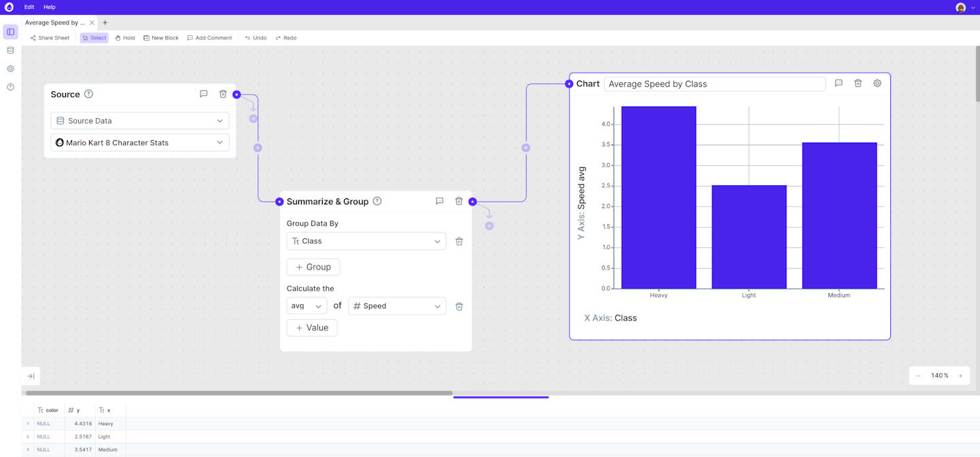Click Undo in the toolbar

pos(255,37)
